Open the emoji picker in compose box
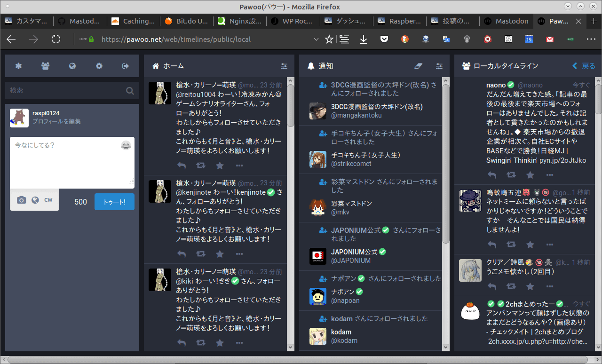The image size is (602, 364). 126,145
